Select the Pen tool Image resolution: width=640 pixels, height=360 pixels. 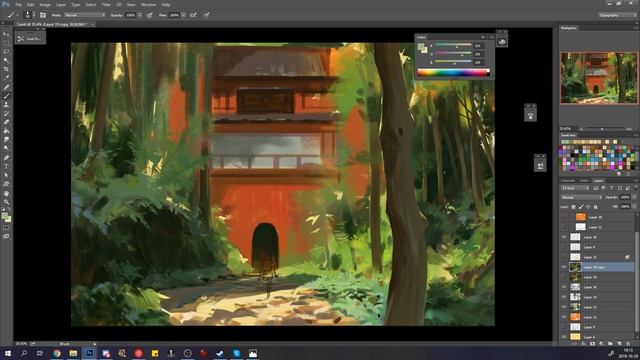pos(6,158)
